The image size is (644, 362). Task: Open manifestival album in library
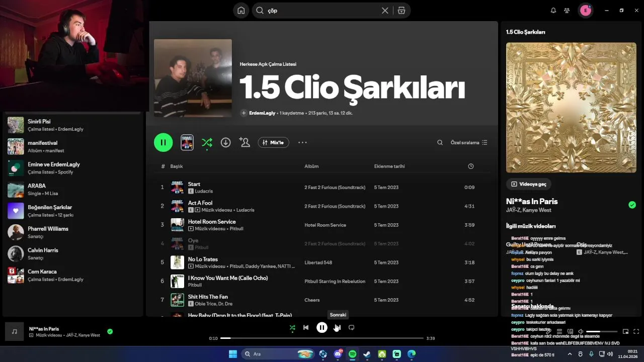(x=73, y=146)
